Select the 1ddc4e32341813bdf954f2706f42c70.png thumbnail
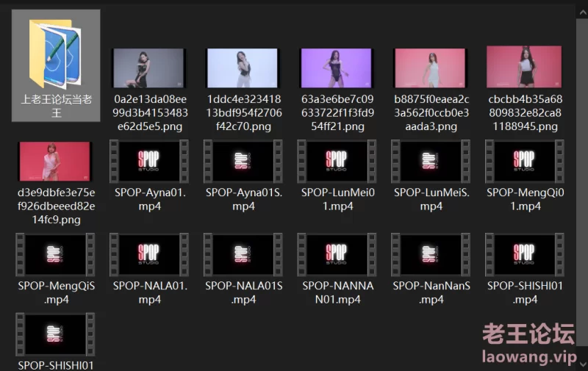588x371 pixels. pos(243,68)
